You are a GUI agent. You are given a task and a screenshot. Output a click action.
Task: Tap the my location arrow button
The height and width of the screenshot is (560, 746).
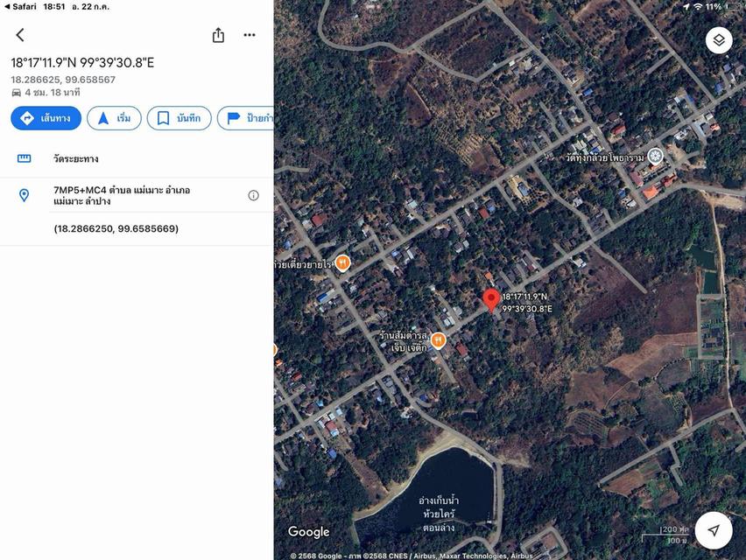point(714,530)
